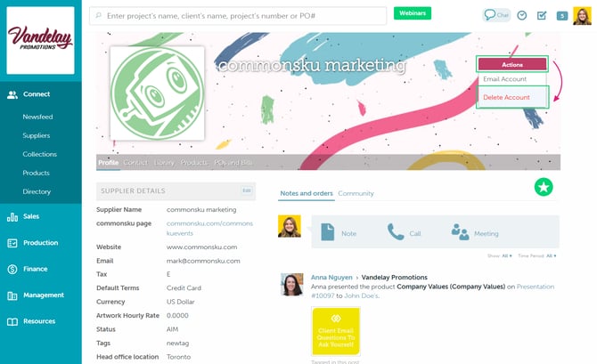Image resolution: width=597 pixels, height=364 pixels.
Task: Click the green star favorite button
Action: [544, 187]
